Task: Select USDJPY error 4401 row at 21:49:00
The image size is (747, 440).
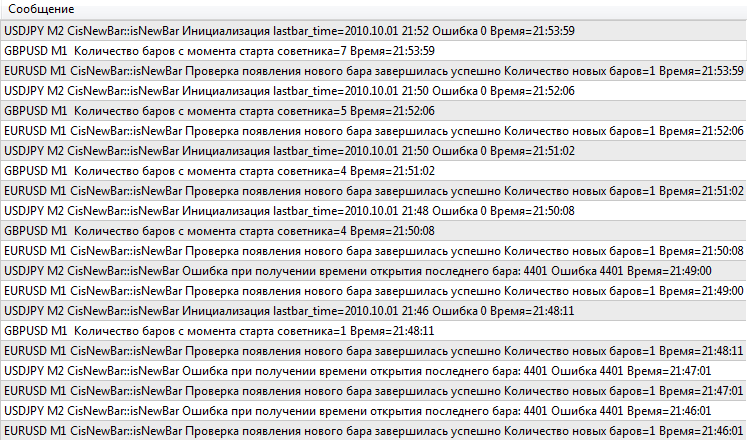Action: pyautogui.click(x=374, y=271)
